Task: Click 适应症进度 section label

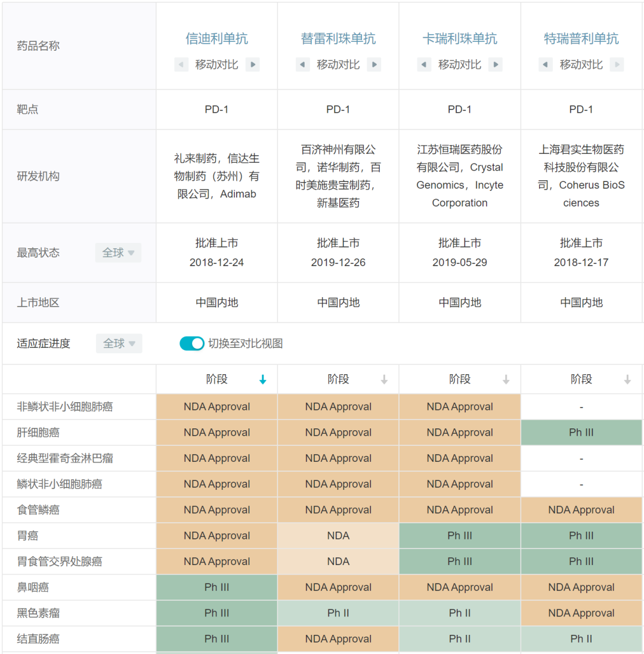Action: 44,344
